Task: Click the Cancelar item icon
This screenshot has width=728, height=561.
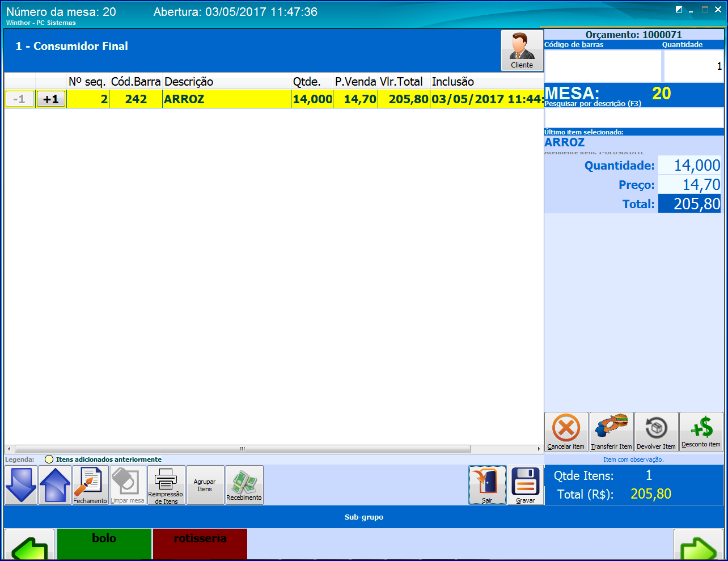Action: pos(566,432)
